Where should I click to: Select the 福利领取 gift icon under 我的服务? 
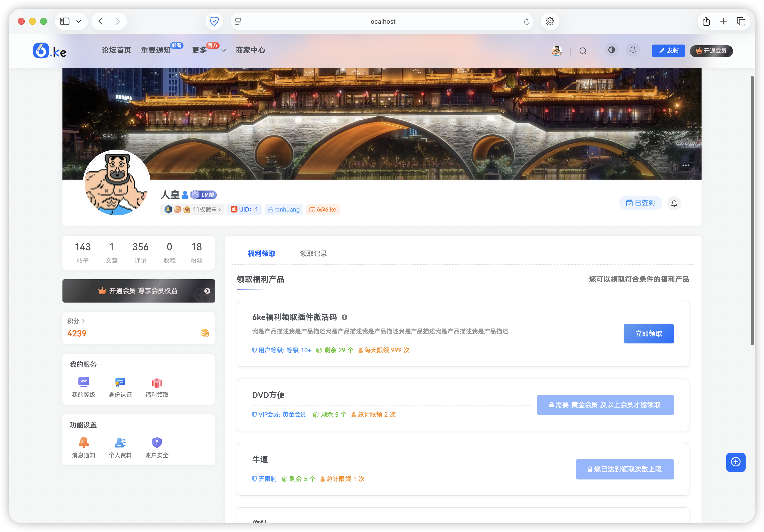coord(156,382)
